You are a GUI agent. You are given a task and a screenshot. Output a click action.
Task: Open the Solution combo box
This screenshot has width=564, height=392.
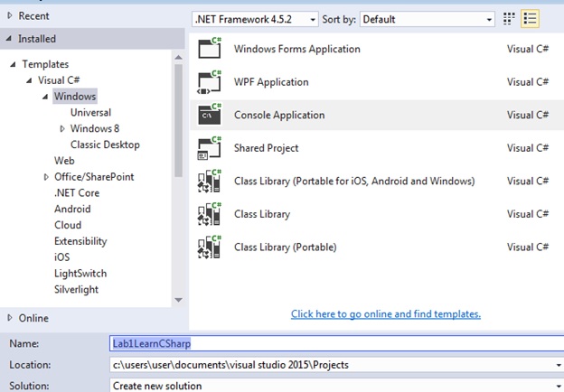coord(336,385)
